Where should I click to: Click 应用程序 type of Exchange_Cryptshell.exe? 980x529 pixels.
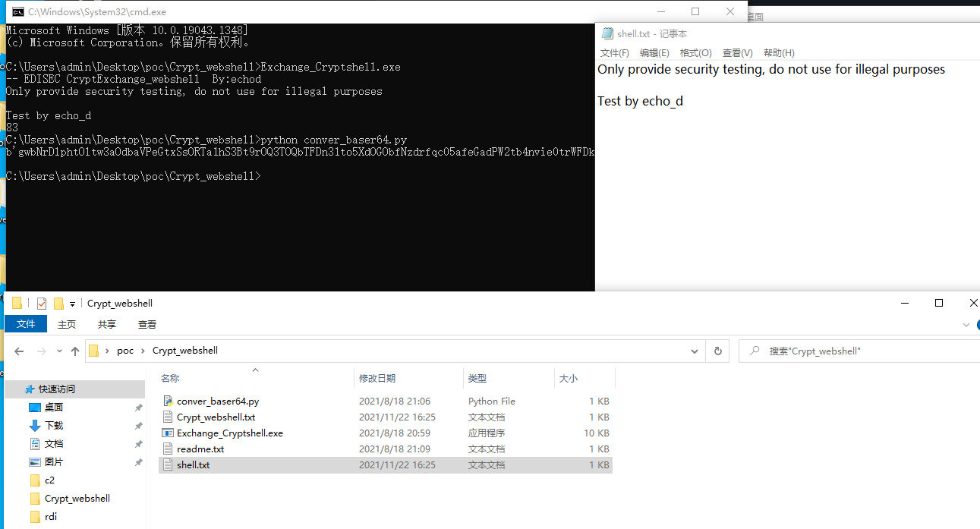click(x=487, y=433)
